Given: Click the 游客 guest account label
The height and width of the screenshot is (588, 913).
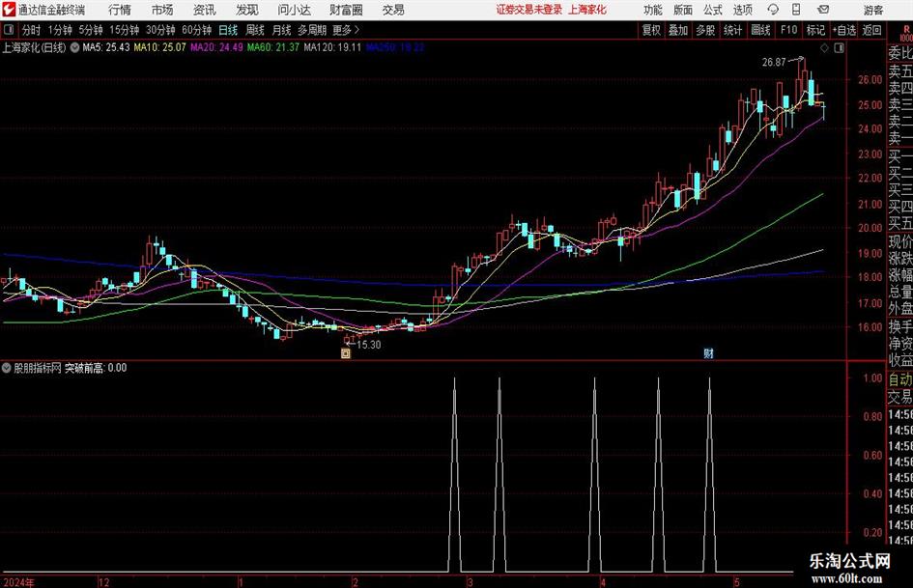Looking at the screenshot, I should coord(873,10).
